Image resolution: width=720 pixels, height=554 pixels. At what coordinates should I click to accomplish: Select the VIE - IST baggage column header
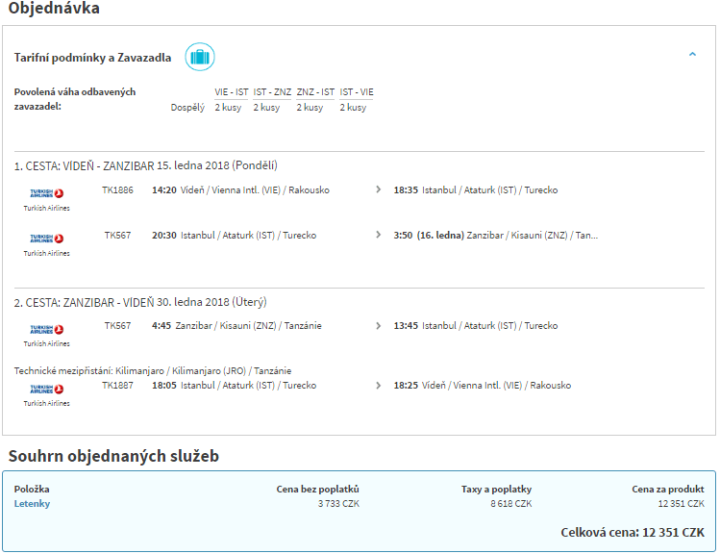click(231, 92)
